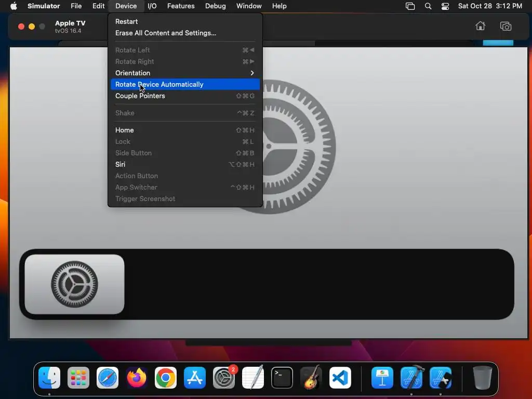Open Launchpad from the Dock
This screenshot has height=399, width=532.
pyautogui.click(x=78, y=378)
